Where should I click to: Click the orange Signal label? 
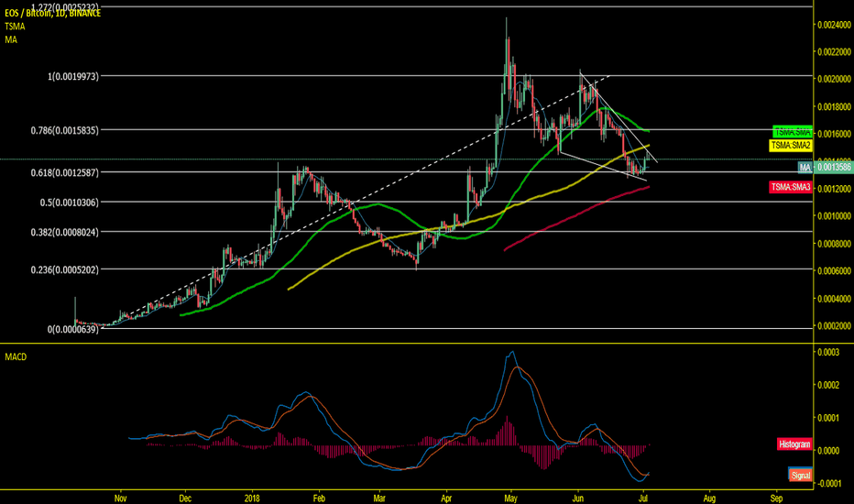(801, 475)
